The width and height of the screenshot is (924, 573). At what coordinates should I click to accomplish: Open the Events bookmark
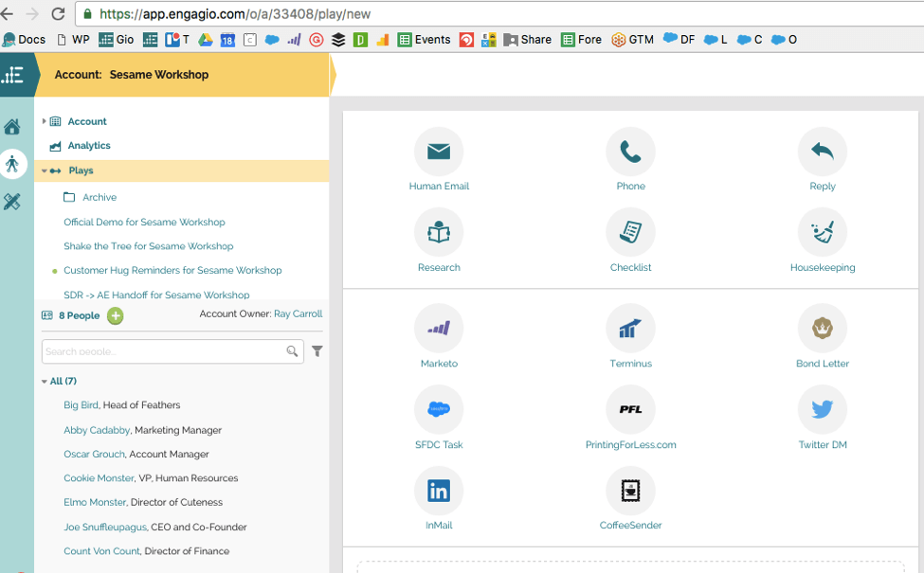[425, 40]
